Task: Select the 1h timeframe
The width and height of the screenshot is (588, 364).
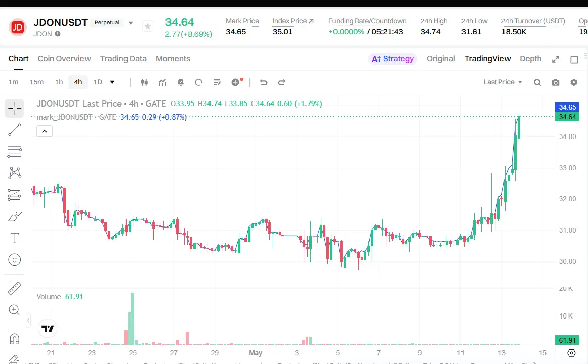Action: tap(59, 82)
